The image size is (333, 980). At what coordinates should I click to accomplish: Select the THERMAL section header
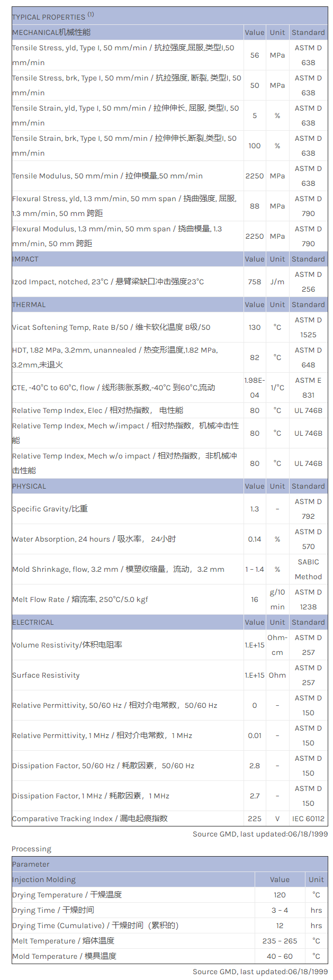coord(29,304)
